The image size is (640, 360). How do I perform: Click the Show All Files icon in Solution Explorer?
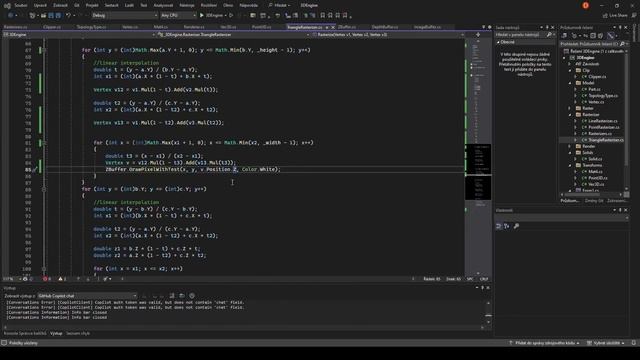600,36
